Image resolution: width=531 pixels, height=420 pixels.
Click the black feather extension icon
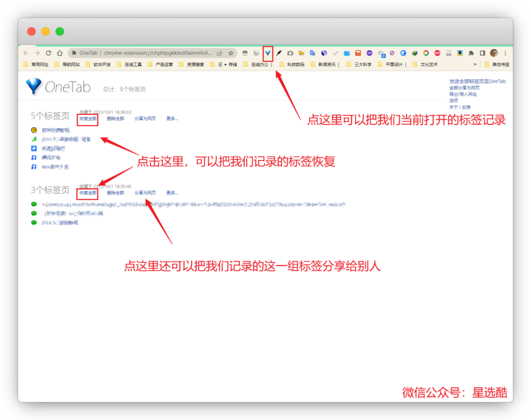(279, 53)
